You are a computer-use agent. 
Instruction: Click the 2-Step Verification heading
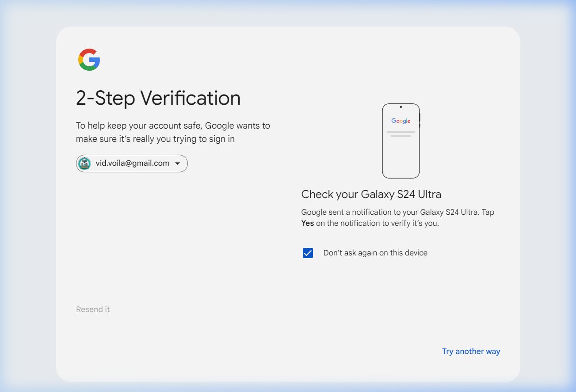pyautogui.click(x=158, y=98)
